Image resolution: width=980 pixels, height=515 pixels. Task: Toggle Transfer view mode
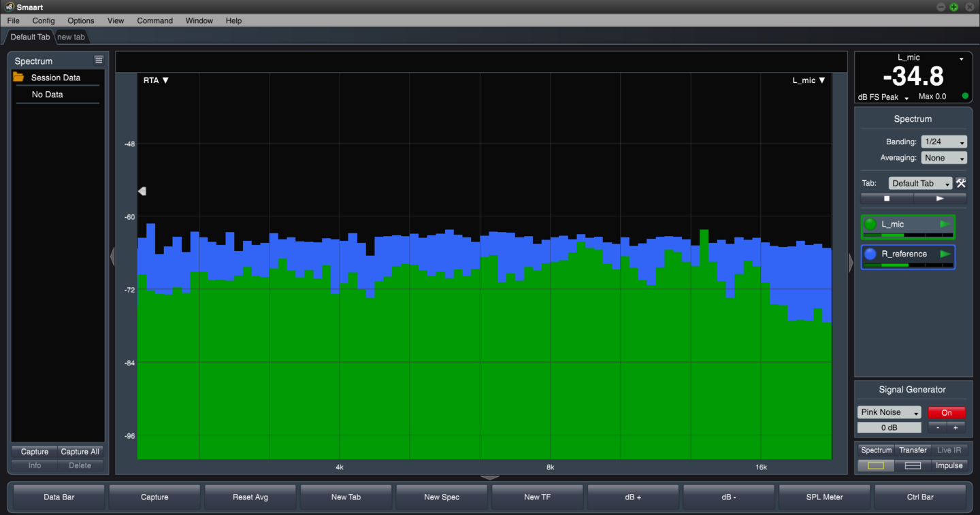coord(913,450)
